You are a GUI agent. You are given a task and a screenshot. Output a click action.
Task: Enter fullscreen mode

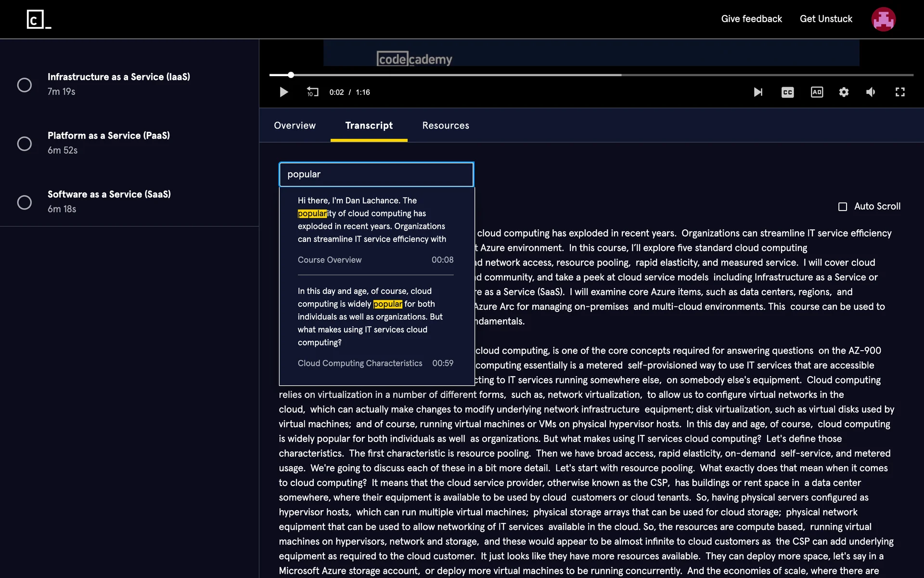[x=900, y=92]
